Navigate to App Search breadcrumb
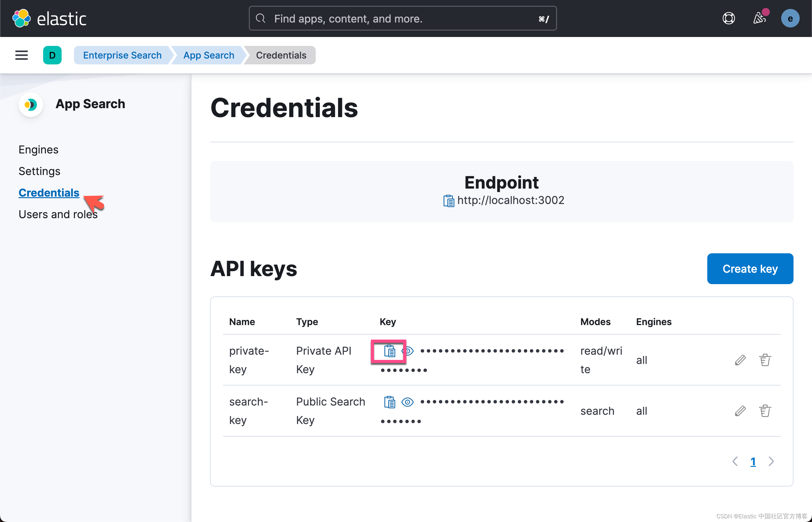812x522 pixels. pos(209,55)
